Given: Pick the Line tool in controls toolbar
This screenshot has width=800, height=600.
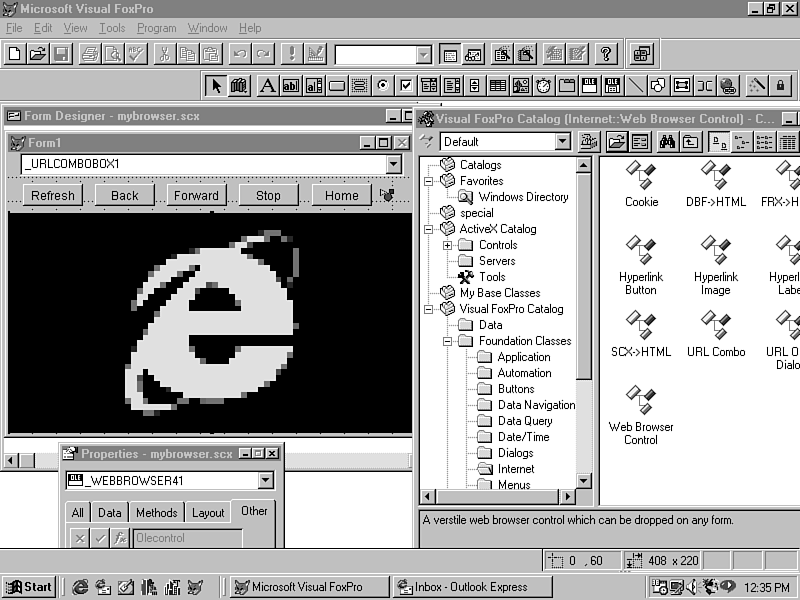Looking at the screenshot, I should click(x=634, y=86).
